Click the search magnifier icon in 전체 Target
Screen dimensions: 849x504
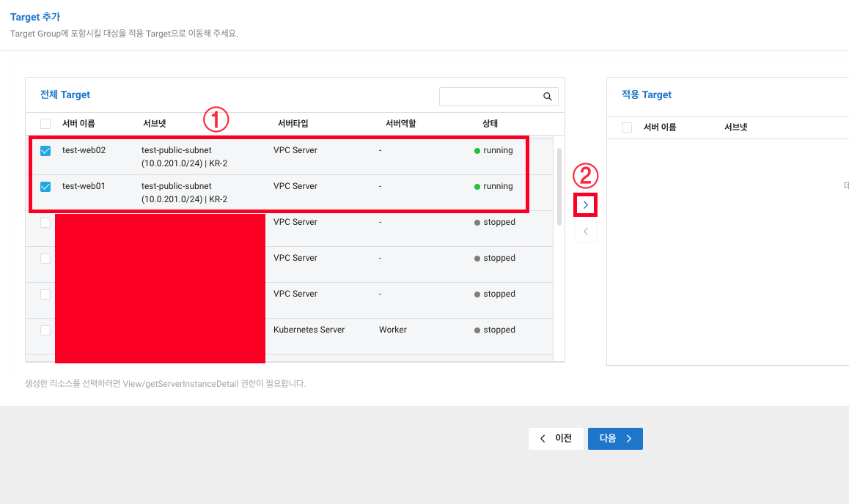tap(548, 96)
